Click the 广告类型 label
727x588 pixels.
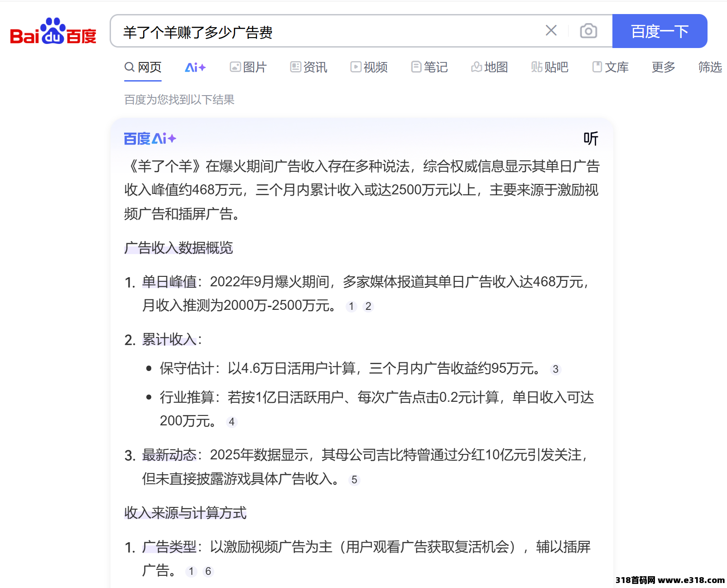click(x=169, y=547)
